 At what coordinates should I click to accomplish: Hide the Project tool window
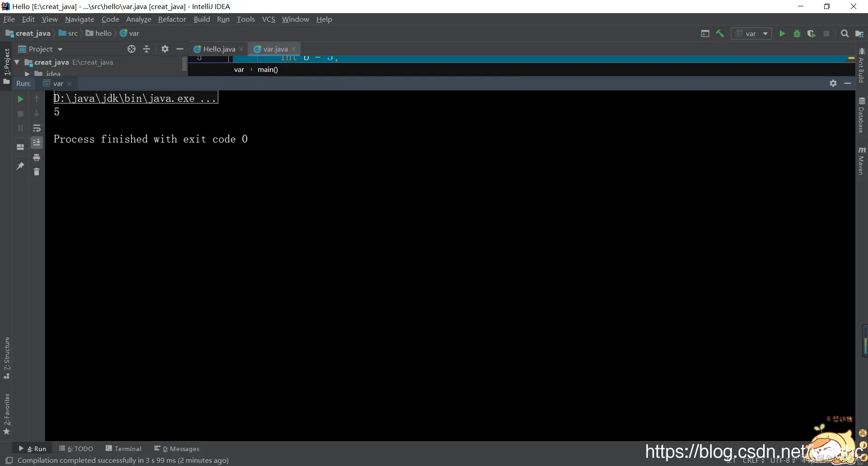180,49
